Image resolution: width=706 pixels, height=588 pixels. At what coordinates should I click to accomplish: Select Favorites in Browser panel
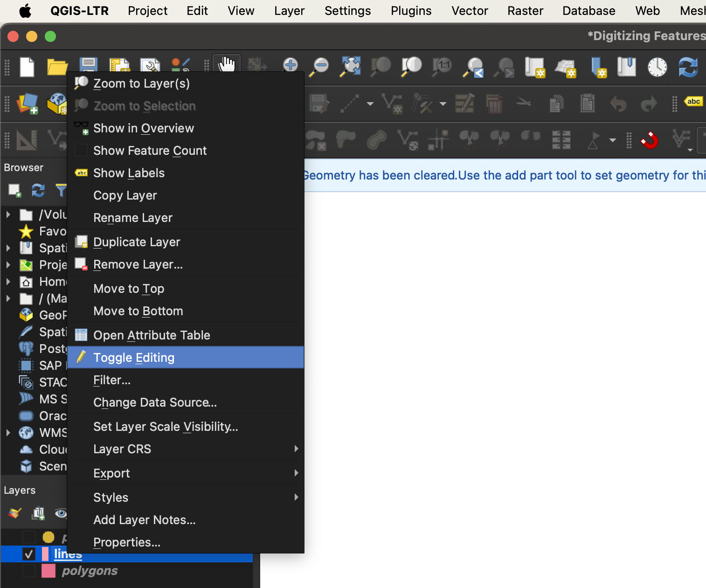point(53,231)
